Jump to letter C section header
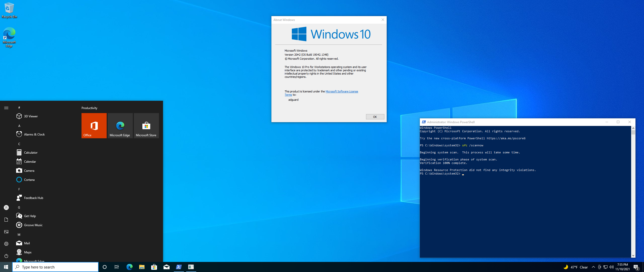644x272 pixels. (x=19, y=144)
